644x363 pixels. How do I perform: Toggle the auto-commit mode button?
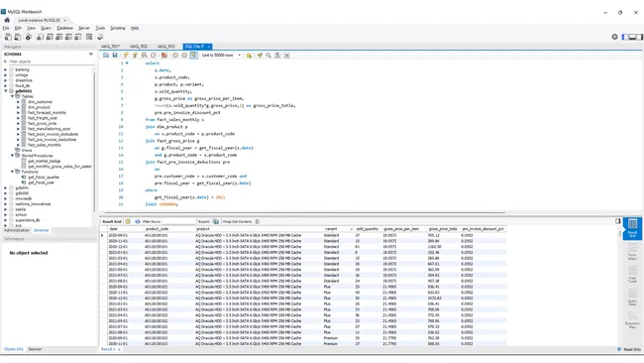pyautogui.click(x=193, y=56)
